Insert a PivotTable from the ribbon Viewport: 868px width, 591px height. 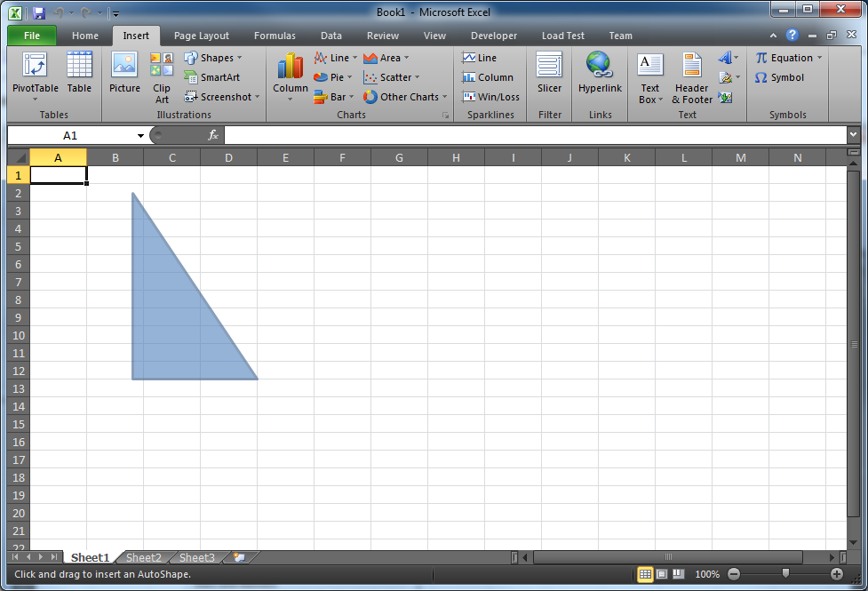35,76
